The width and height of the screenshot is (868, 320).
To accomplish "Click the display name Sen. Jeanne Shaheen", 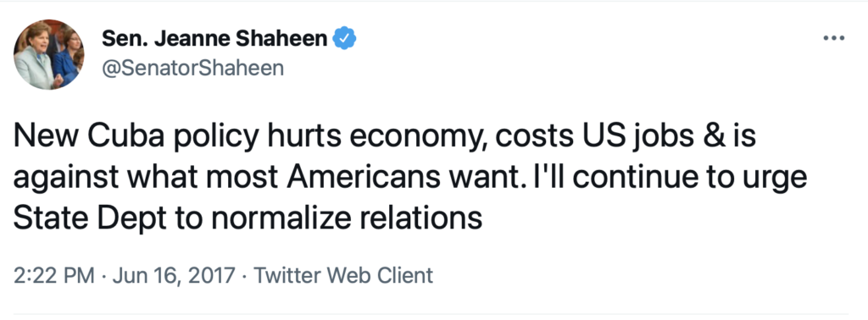I will click(214, 38).
